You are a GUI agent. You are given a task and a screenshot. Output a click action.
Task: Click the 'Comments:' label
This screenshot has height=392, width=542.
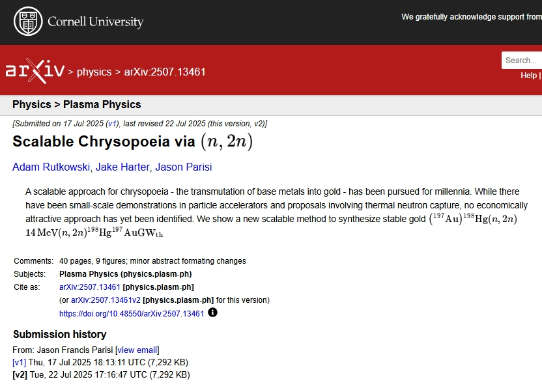(33, 260)
